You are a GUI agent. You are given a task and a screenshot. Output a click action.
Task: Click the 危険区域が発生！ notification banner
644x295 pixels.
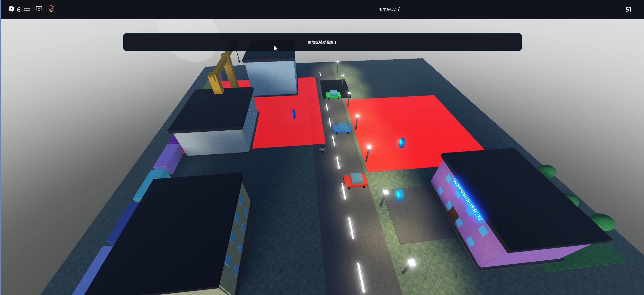click(x=322, y=42)
